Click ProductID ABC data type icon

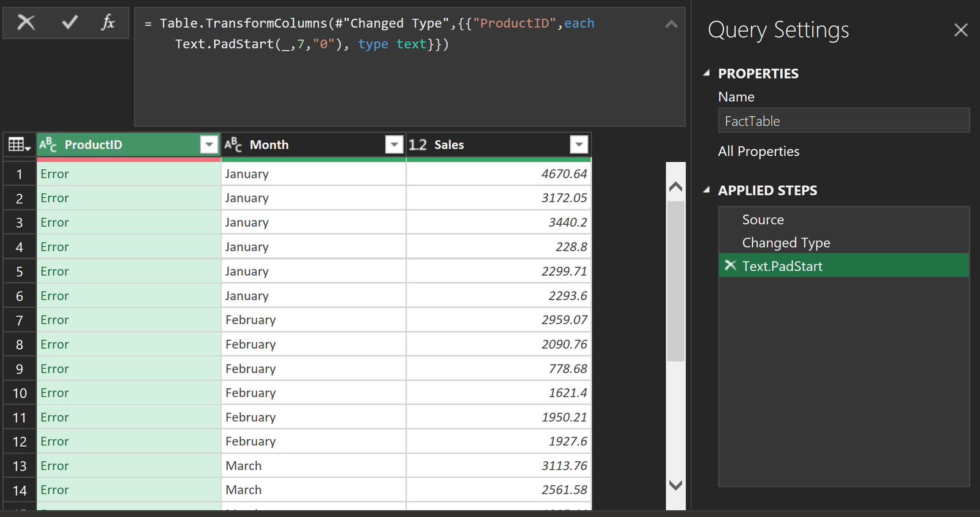click(x=48, y=145)
